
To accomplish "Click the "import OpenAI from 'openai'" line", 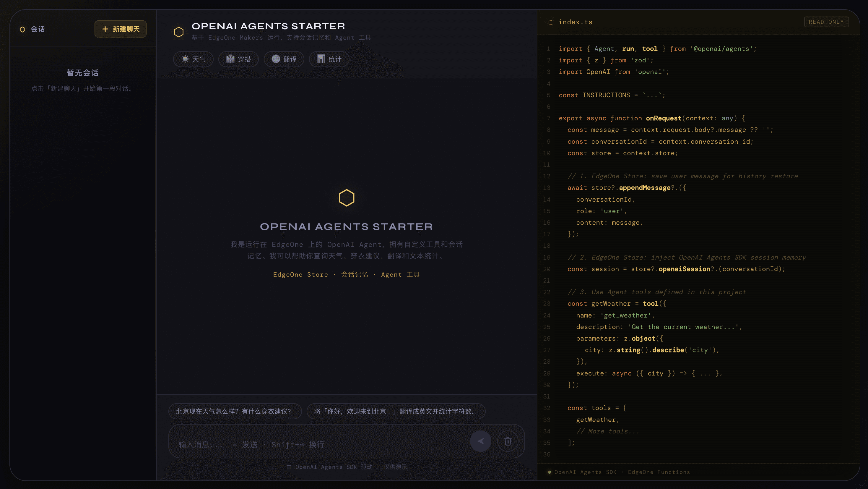I will click(614, 72).
